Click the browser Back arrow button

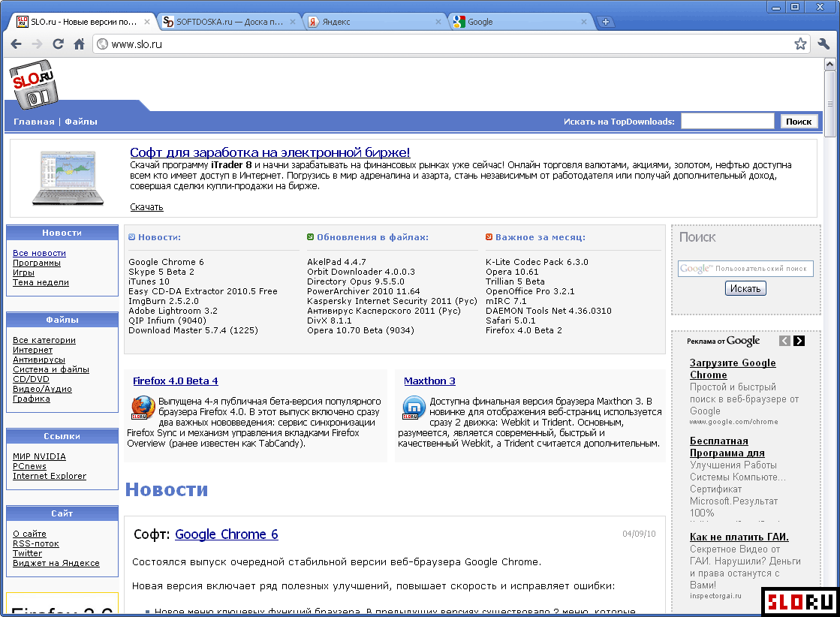pos(16,44)
